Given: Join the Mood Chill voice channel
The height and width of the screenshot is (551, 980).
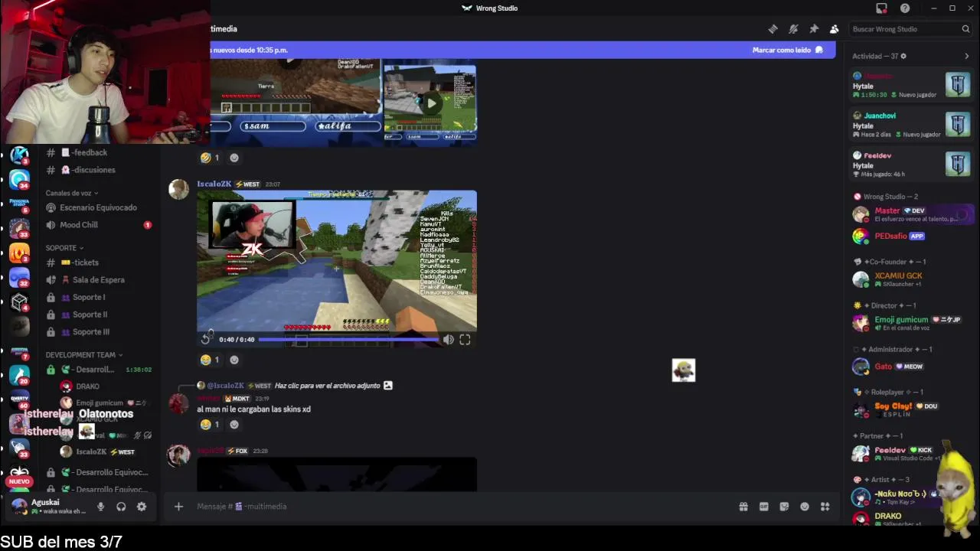Looking at the screenshot, I should (98, 225).
